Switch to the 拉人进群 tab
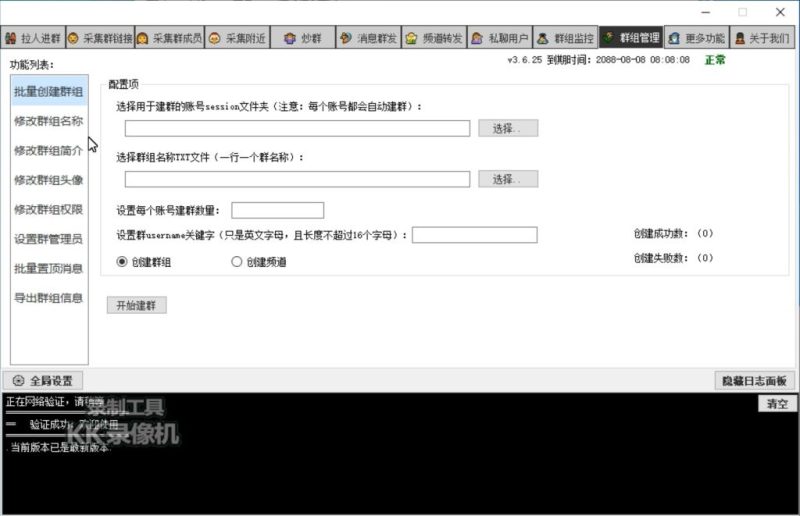The image size is (800, 516). click(x=33, y=38)
